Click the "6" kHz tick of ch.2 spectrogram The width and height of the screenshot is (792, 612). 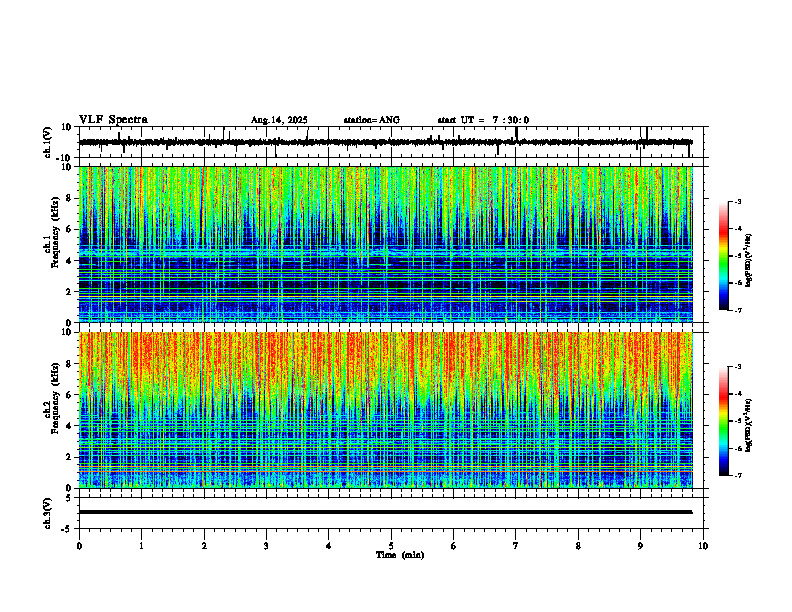70,395
